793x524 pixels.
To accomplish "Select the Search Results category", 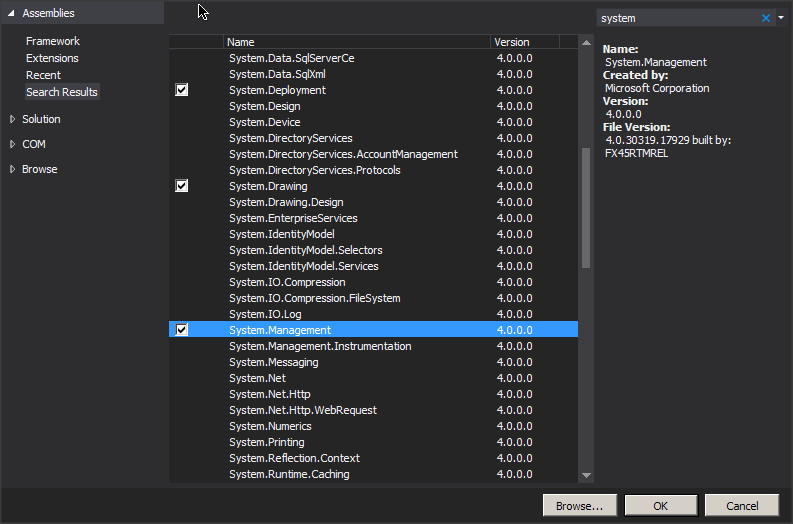I will tap(62, 92).
